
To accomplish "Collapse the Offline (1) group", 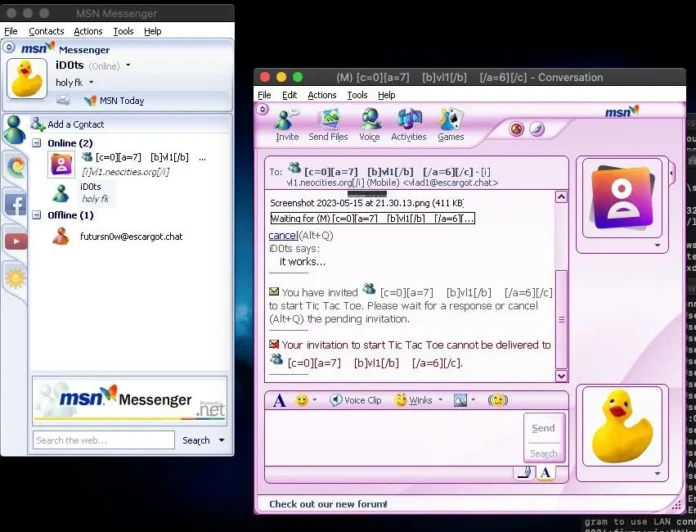I will tap(37, 215).
